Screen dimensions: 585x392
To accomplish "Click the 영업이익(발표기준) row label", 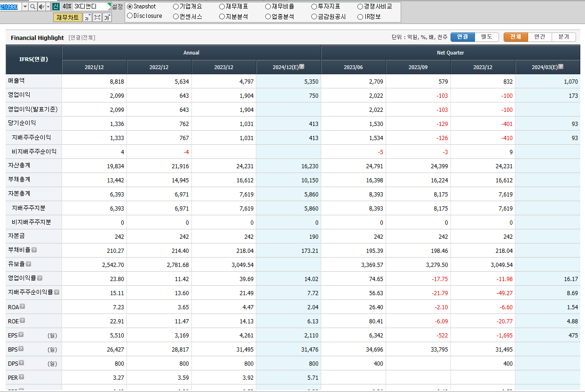I will pyautogui.click(x=33, y=109).
